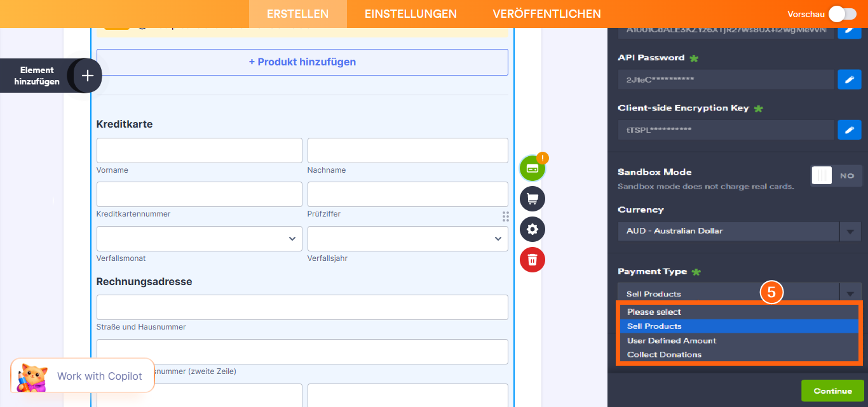Turn on Sandbox Mode
The image size is (868, 407).
click(822, 176)
